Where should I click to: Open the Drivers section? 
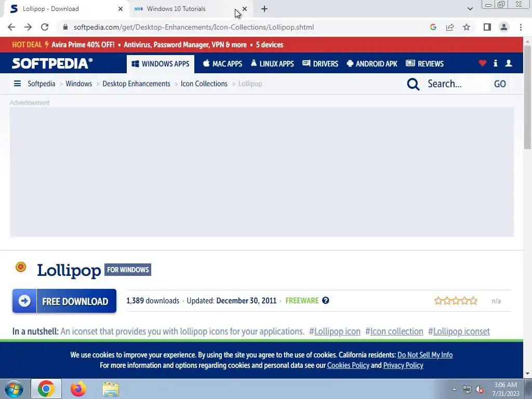click(320, 64)
